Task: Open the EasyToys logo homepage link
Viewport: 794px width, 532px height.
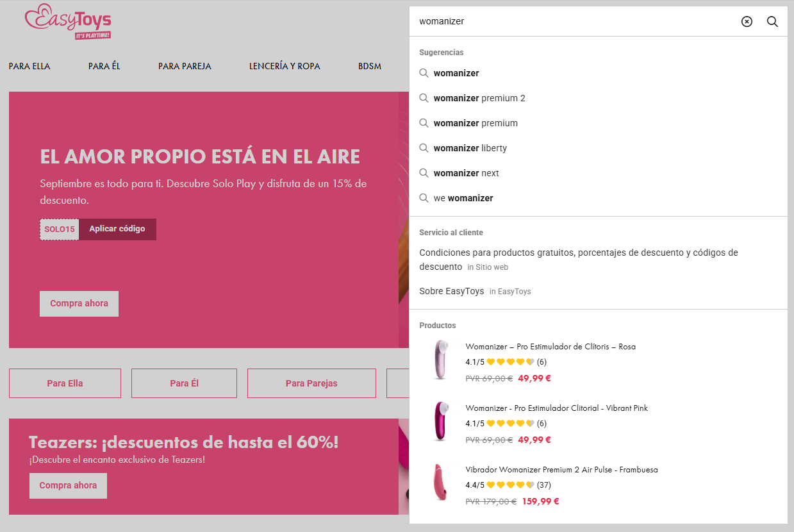Action: click(x=68, y=23)
